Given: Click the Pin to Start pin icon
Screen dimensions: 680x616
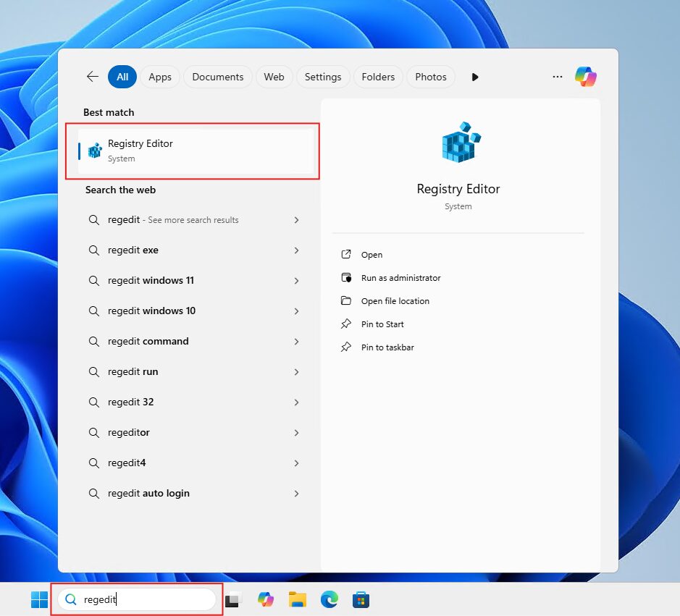Looking at the screenshot, I should pos(346,324).
